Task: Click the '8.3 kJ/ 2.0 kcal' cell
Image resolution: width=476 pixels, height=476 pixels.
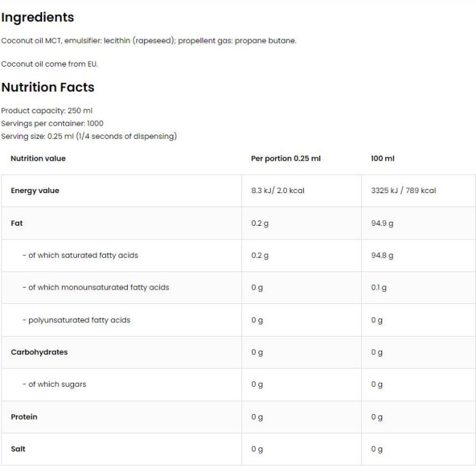Action: pos(277,190)
